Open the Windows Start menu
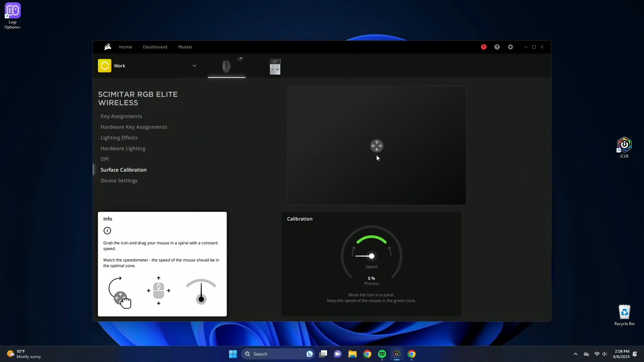The height and width of the screenshot is (362, 644). click(x=233, y=354)
